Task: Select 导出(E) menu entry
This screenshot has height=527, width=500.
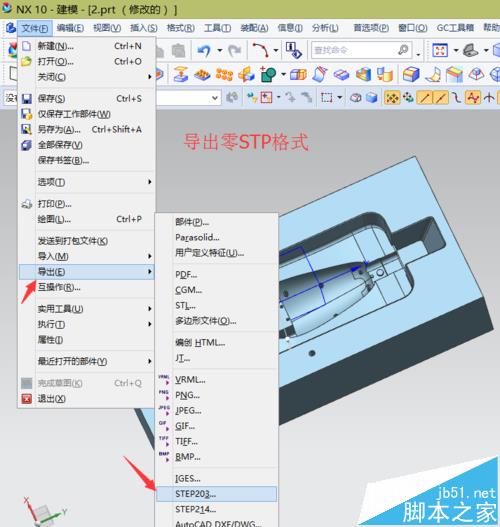Action: (87, 272)
